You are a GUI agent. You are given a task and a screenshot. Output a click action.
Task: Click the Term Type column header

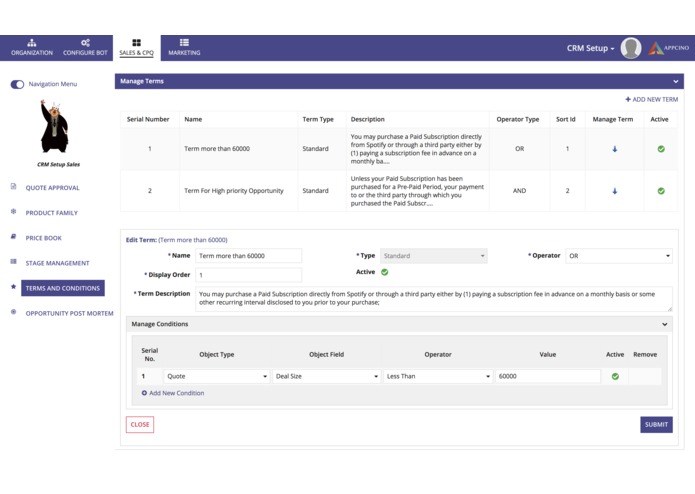[x=318, y=119]
